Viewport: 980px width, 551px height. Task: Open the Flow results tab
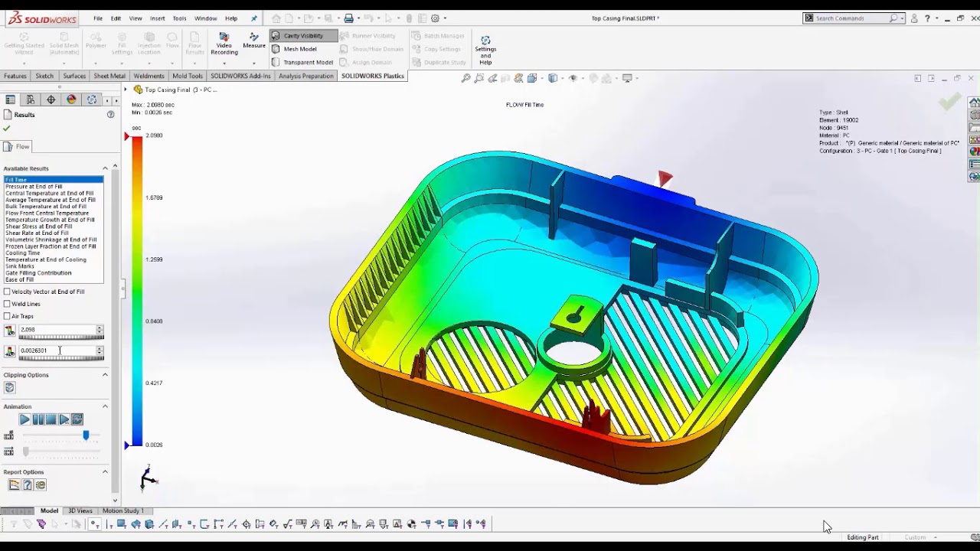tap(17, 147)
